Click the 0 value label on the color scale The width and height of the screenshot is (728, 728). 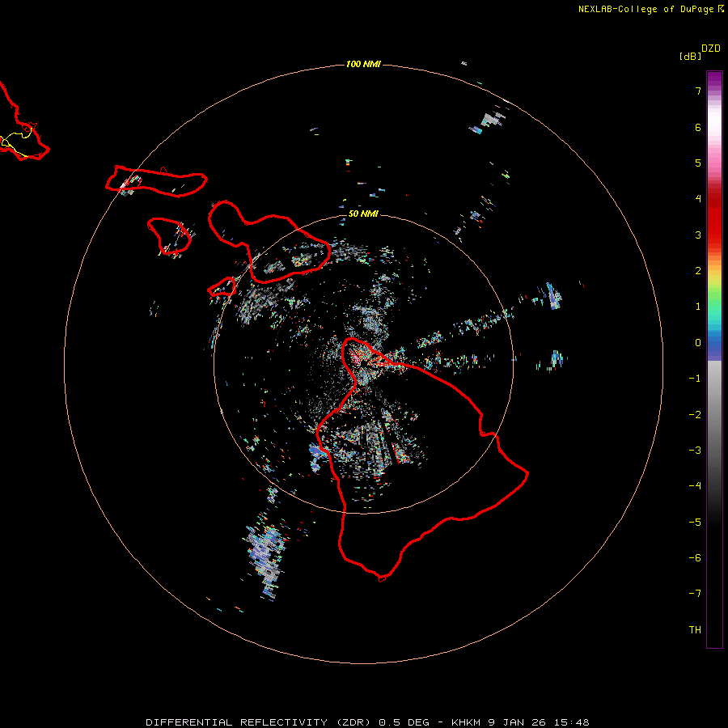pyautogui.click(x=698, y=343)
